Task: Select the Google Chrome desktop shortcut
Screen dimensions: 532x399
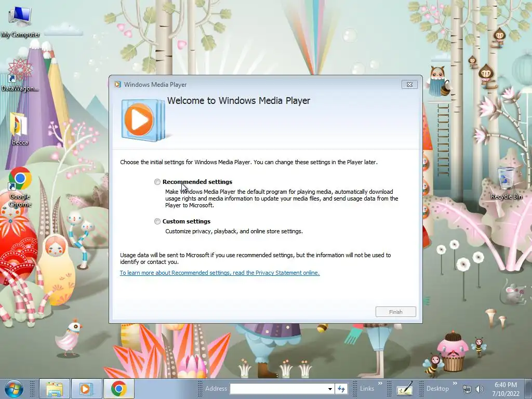Action: 20,187
